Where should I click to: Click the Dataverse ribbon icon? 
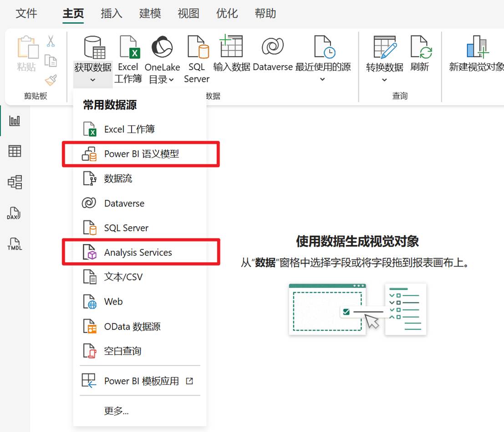[273, 46]
